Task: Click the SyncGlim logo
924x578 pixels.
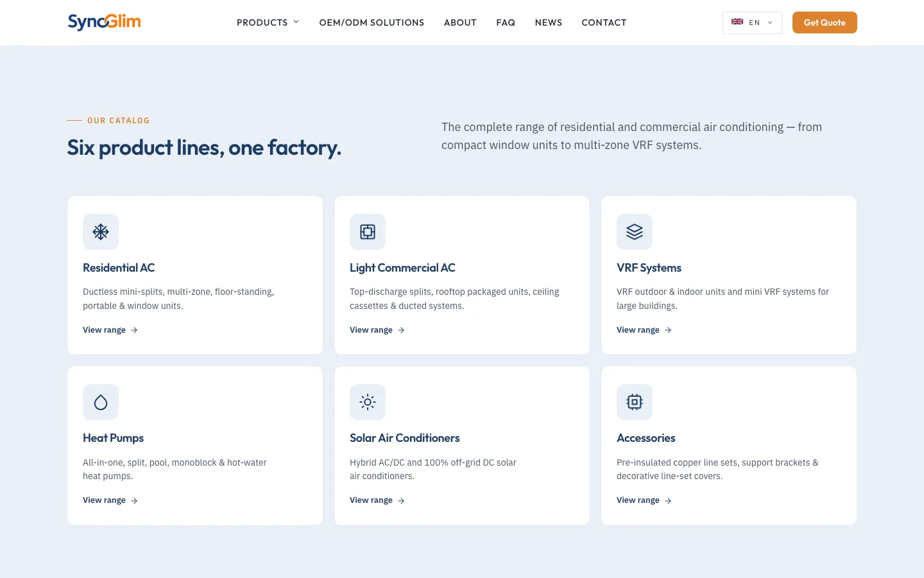Action: (105, 22)
